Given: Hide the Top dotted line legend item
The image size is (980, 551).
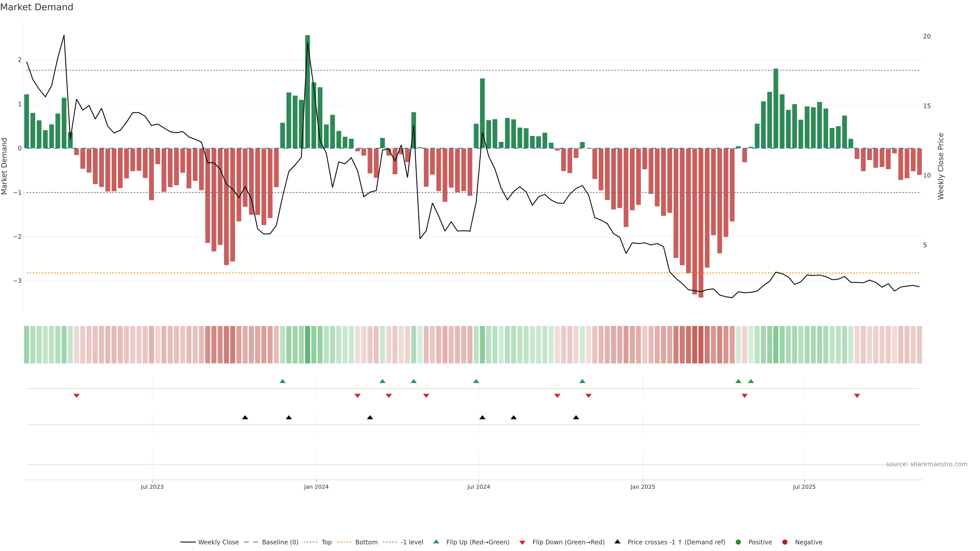Looking at the screenshot, I should [x=326, y=542].
